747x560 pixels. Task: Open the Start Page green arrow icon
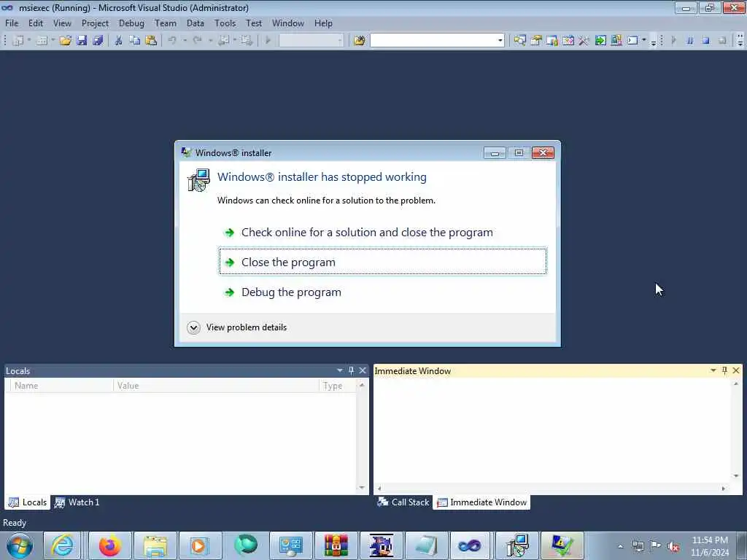600,41
